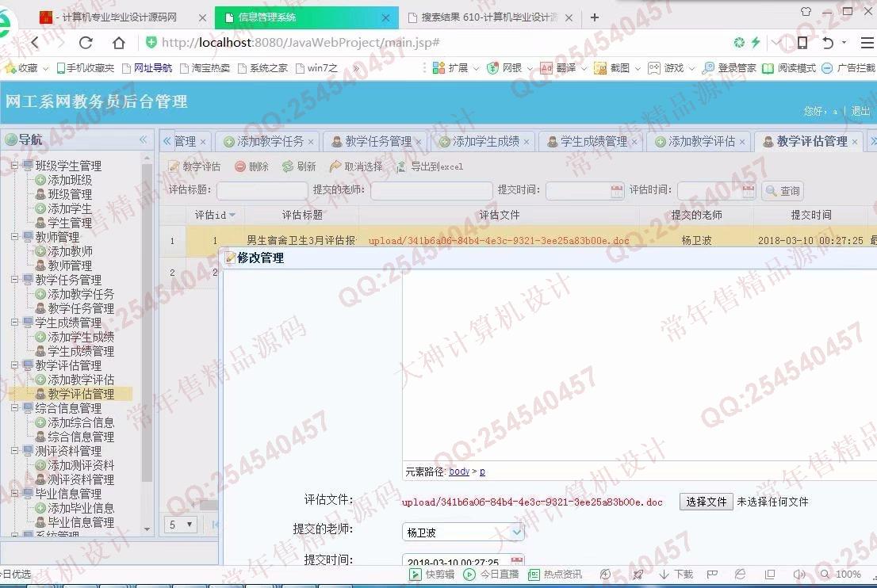Viewport: 877px width, 588px height.
Task: Open the browser hamburger menu
Action: pos(867,43)
